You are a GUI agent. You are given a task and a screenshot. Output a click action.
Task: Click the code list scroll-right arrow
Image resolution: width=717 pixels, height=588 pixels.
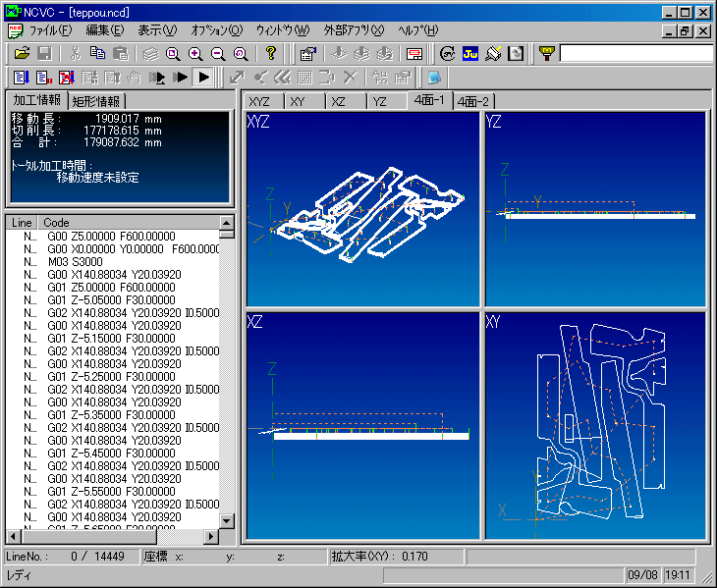click(x=211, y=536)
